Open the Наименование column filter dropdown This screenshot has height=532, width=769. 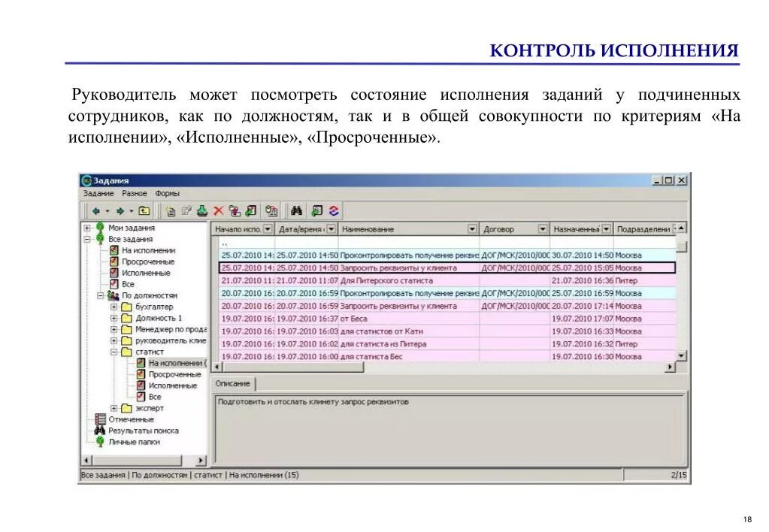click(x=472, y=229)
